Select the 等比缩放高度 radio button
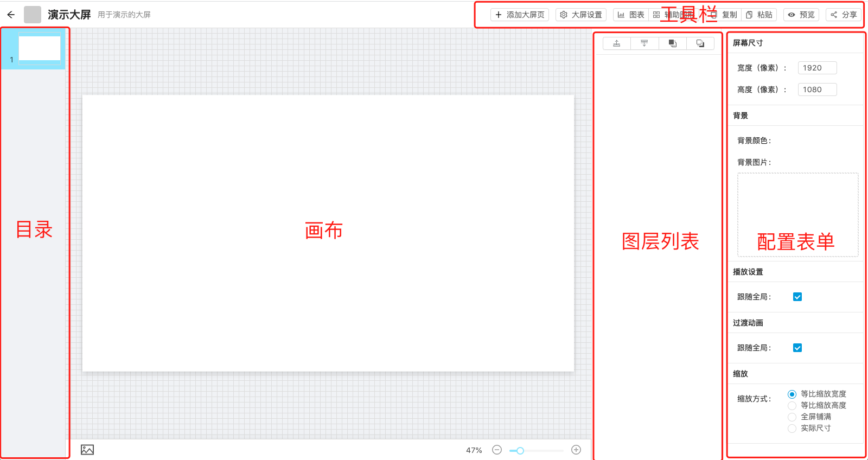Viewport: 868px width, 460px height. tap(792, 406)
